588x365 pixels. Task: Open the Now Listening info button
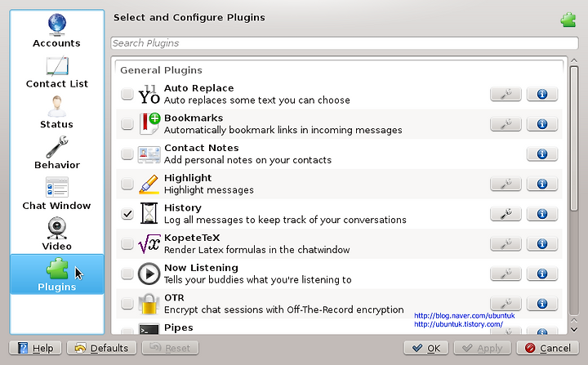(x=542, y=274)
